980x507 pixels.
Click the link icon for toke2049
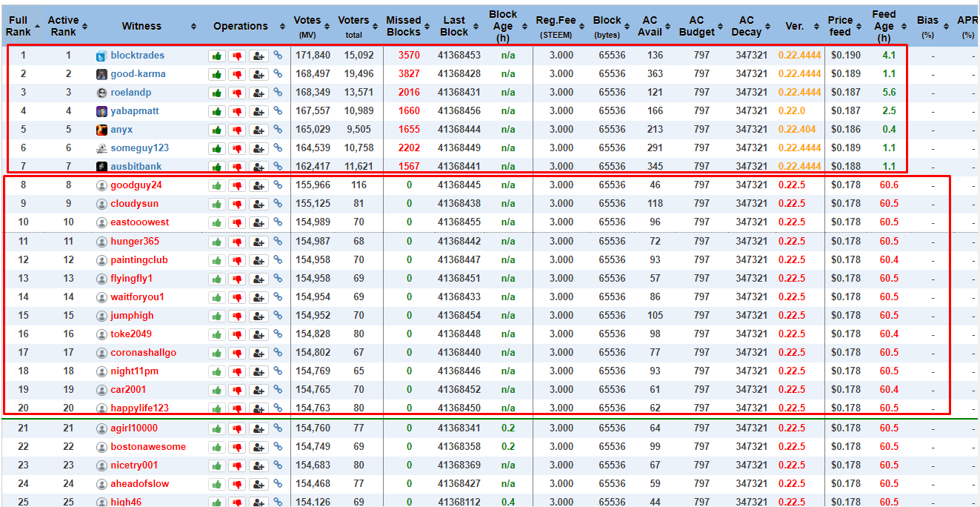tap(278, 334)
